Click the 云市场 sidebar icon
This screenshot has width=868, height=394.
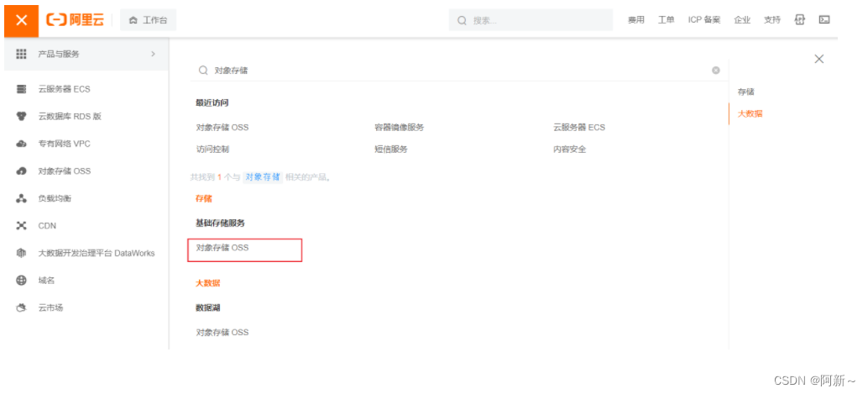22,307
